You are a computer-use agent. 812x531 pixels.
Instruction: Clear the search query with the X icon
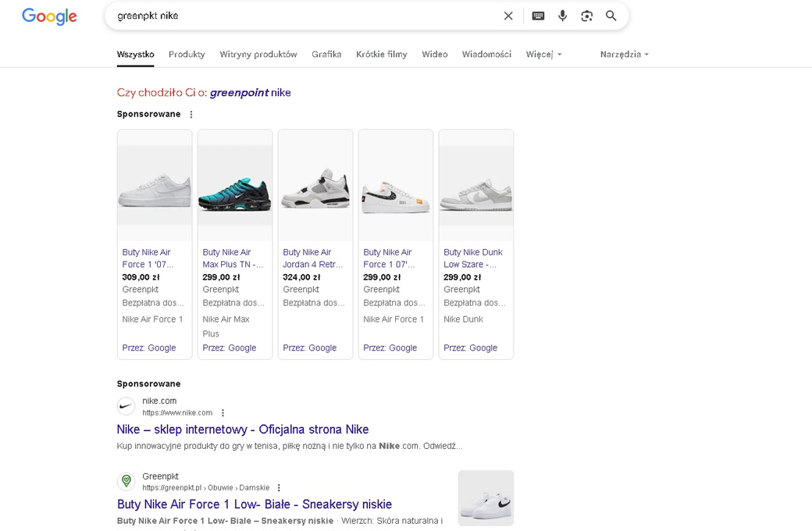tap(508, 16)
